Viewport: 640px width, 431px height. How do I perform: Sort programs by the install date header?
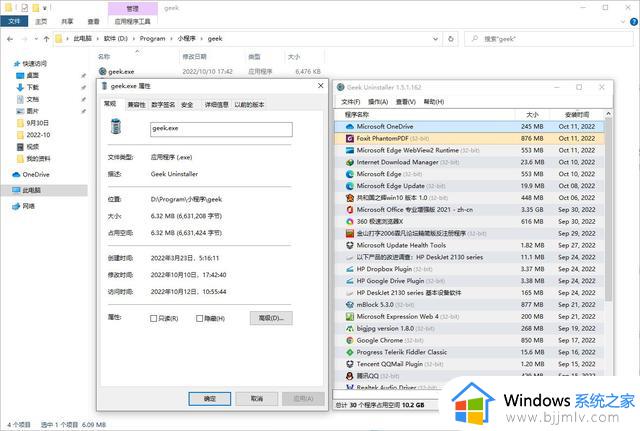click(x=577, y=115)
